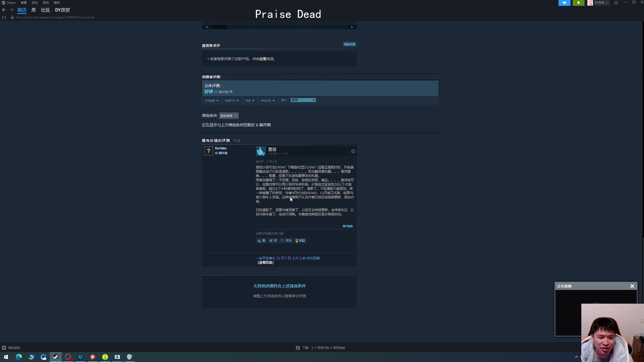Click the Steam purchase icon on review

(353, 152)
